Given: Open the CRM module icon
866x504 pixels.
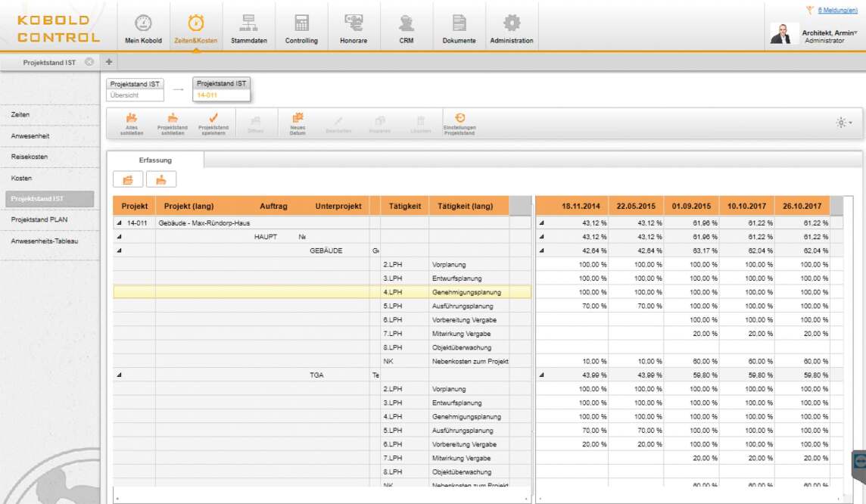Looking at the screenshot, I should [406, 23].
